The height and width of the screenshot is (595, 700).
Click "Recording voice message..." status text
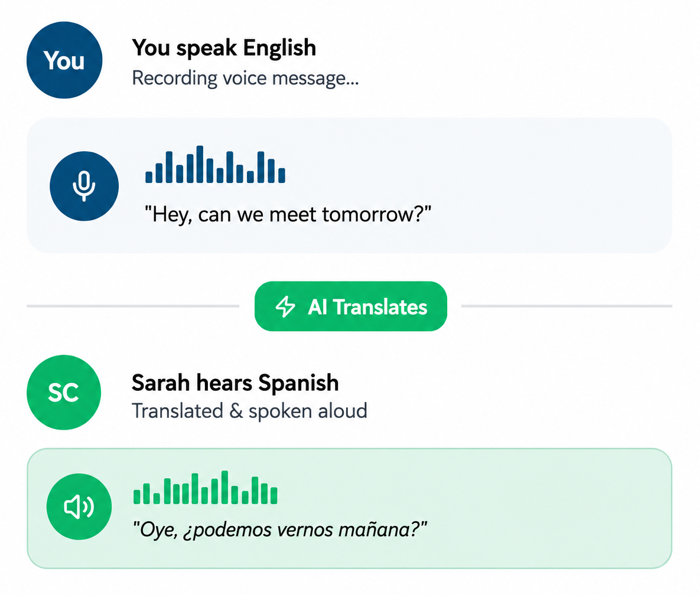coord(246,79)
